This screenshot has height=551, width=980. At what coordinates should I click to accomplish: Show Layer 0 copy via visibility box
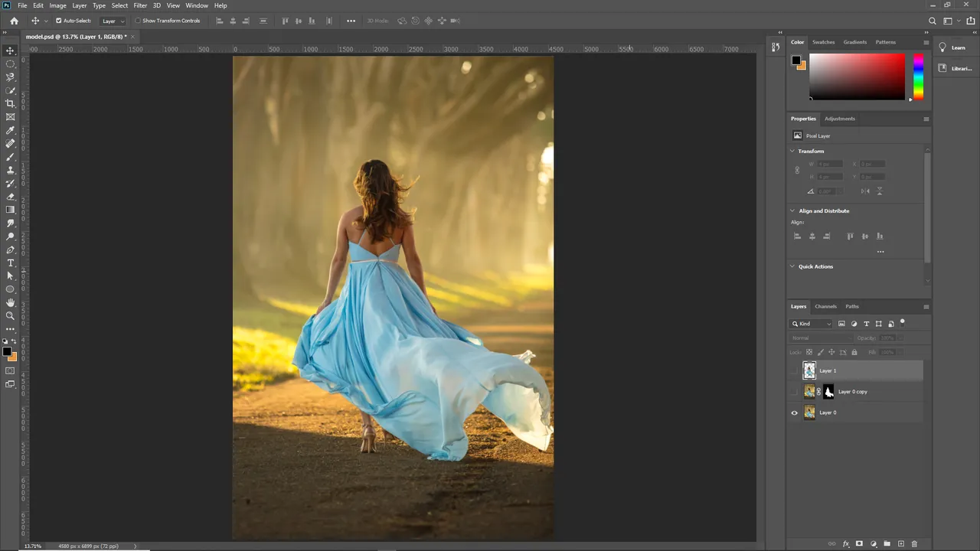click(x=794, y=392)
